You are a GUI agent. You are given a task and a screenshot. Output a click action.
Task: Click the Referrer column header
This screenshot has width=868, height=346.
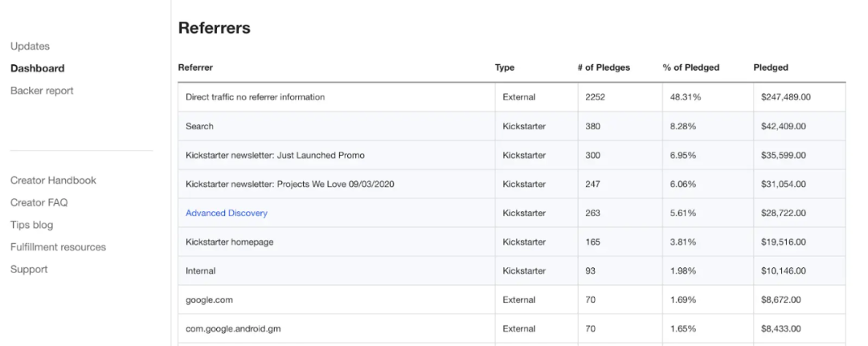195,68
